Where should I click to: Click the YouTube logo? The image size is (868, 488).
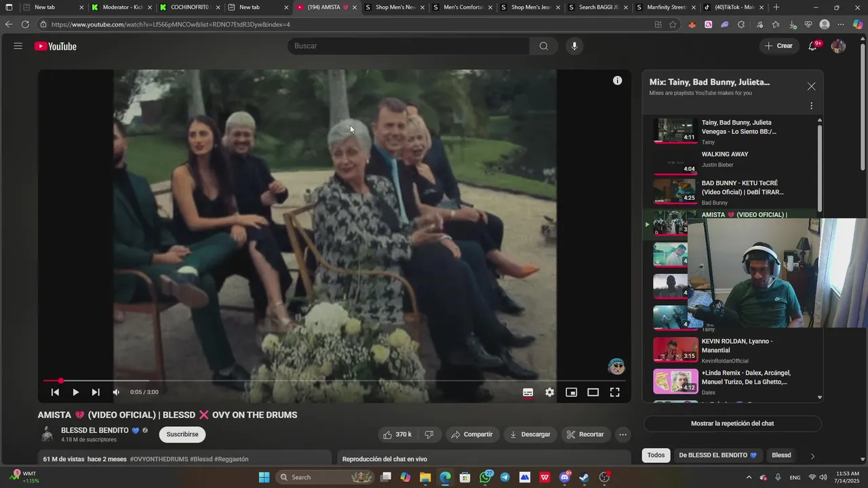pyautogui.click(x=56, y=46)
